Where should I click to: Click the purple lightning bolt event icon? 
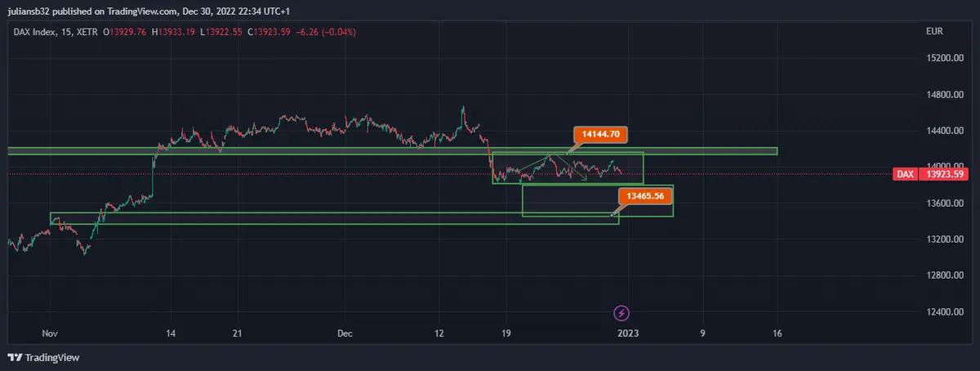coord(621,313)
